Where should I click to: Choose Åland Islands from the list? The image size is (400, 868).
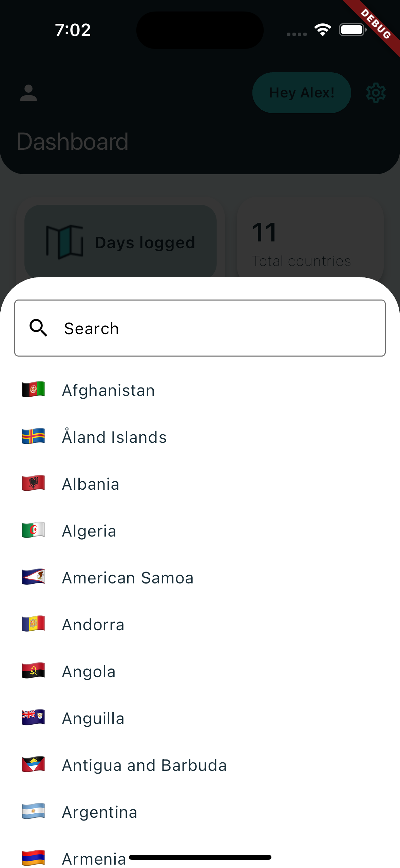point(200,437)
